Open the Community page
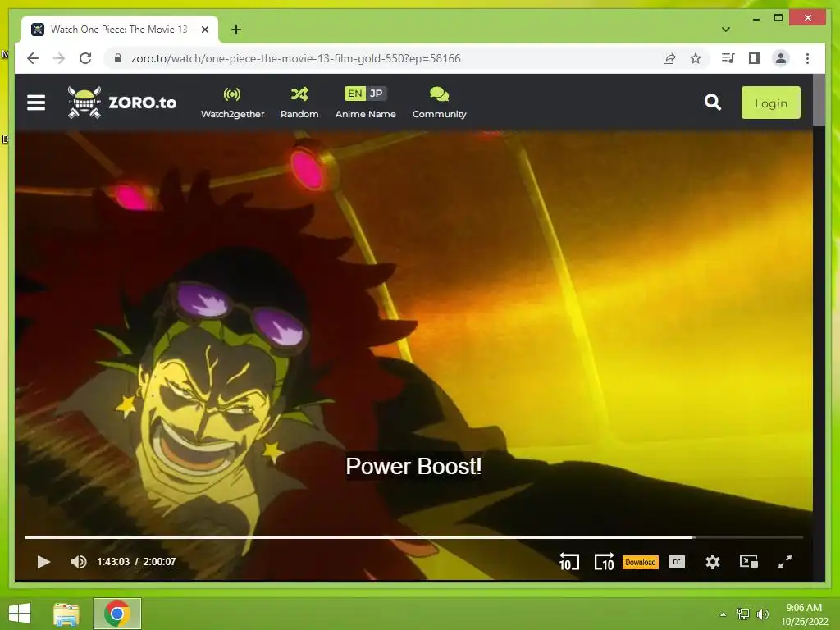Image resolution: width=840 pixels, height=630 pixels. click(440, 103)
